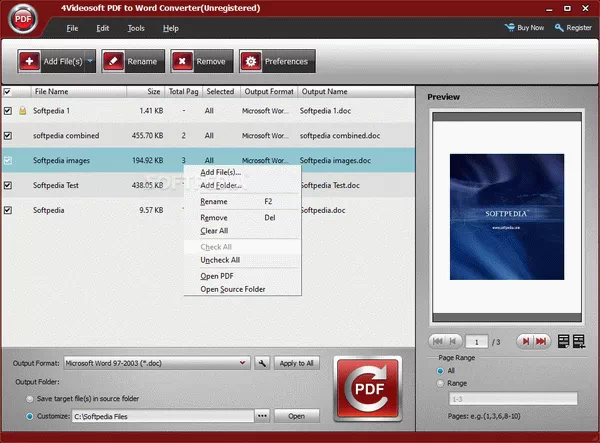Click the Rename pencil toolbar button
This screenshot has width=600, height=443.
(133, 61)
